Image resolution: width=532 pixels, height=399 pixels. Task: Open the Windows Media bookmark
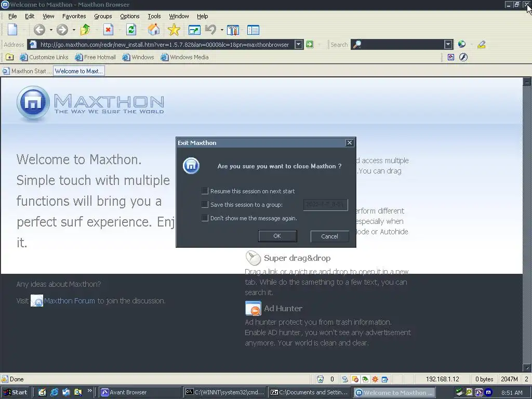tap(185, 57)
